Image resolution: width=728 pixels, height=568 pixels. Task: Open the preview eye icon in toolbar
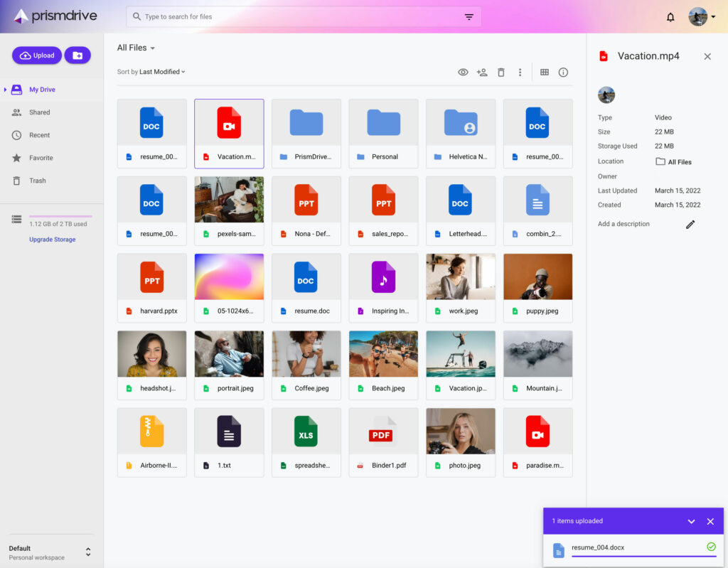463,72
